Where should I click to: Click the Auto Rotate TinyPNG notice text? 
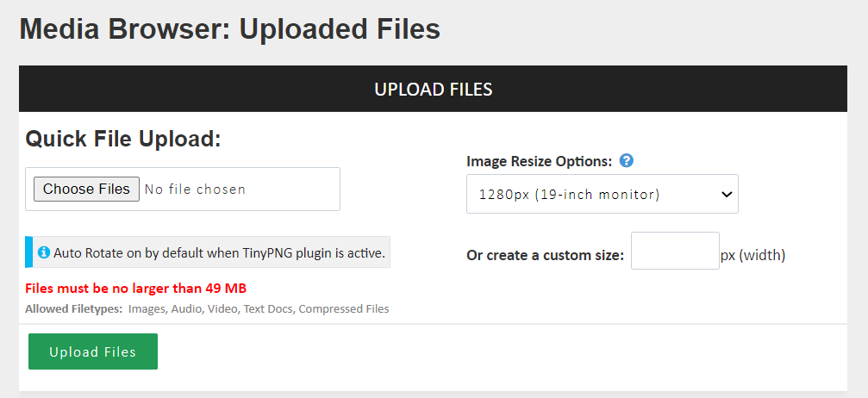(219, 253)
